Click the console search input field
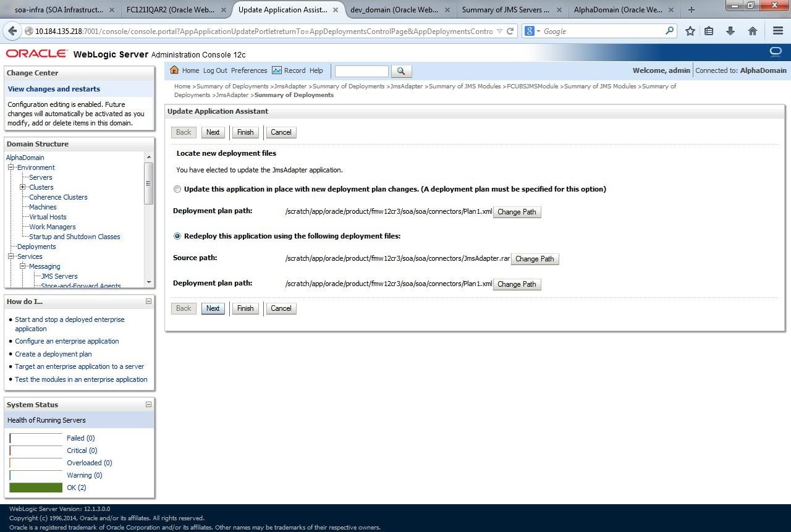Image resolution: width=791 pixels, height=532 pixels. pos(362,71)
